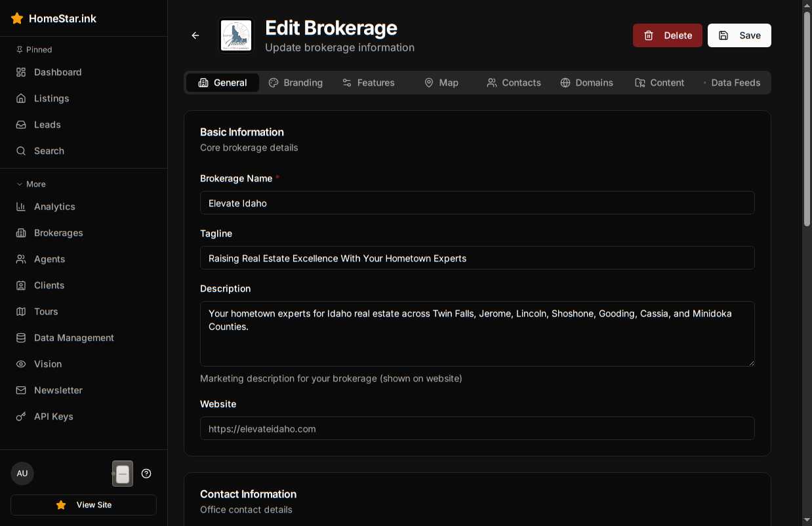Open the Domains tab

click(x=586, y=83)
